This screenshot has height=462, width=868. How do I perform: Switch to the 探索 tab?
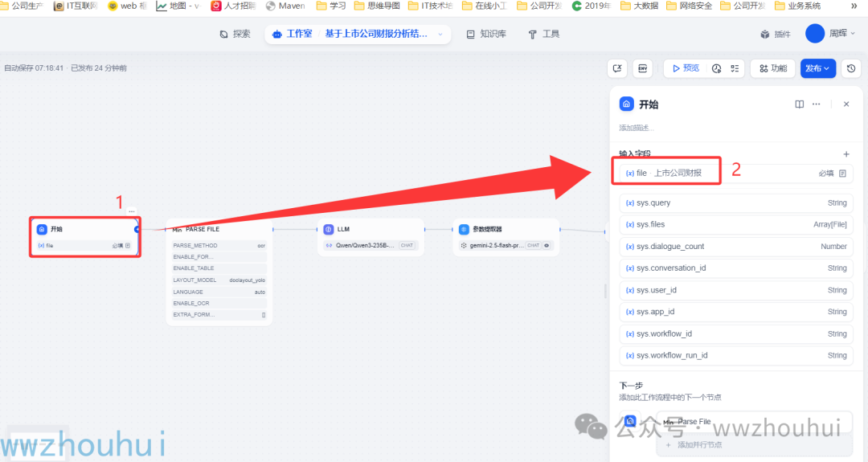(x=235, y=35)
